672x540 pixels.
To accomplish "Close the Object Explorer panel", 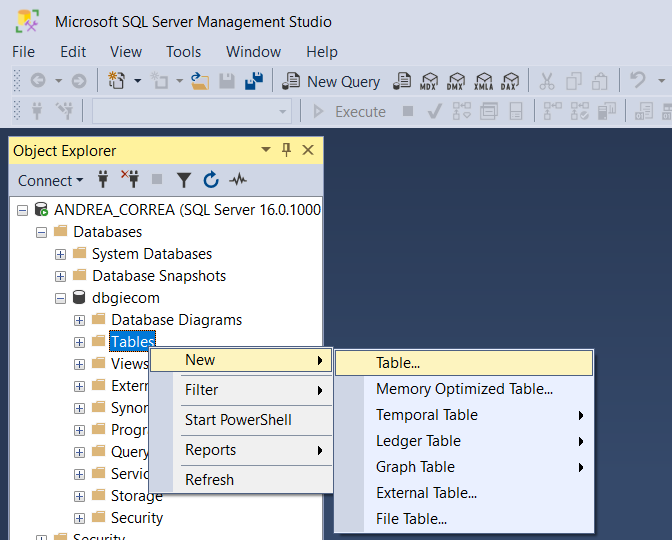I will tap(308, 150).
